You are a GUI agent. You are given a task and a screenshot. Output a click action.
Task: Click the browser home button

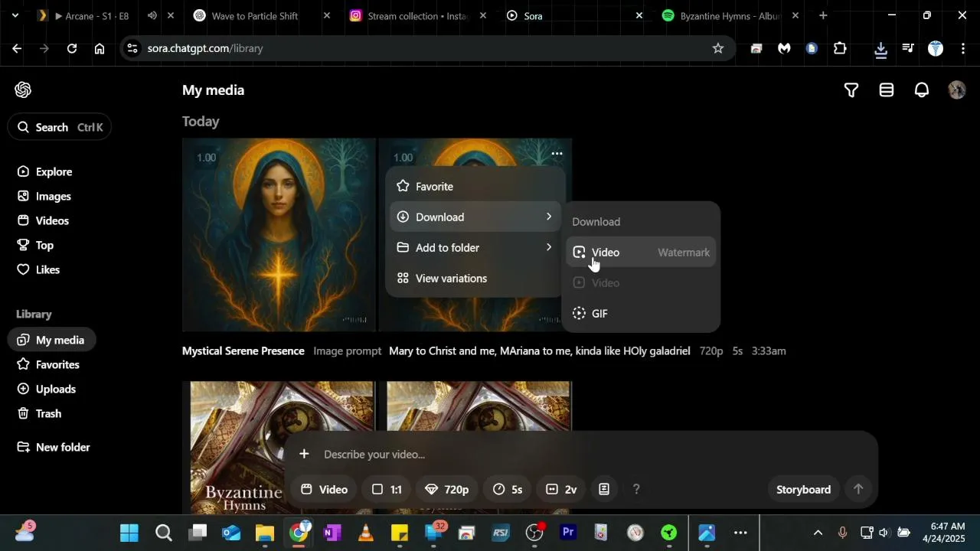[100, 48]
